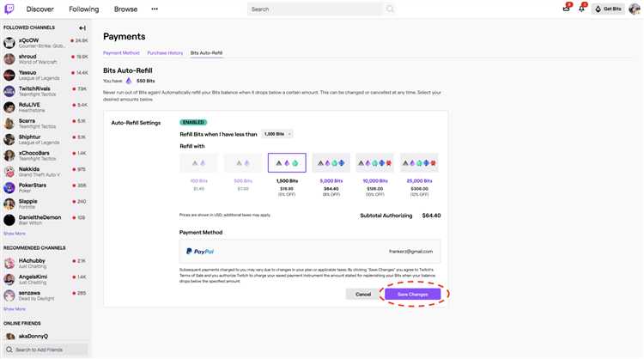Open Nakkida channel from sidebar
The height and width of the screenshot is (359, 644).
pos(46,171)
